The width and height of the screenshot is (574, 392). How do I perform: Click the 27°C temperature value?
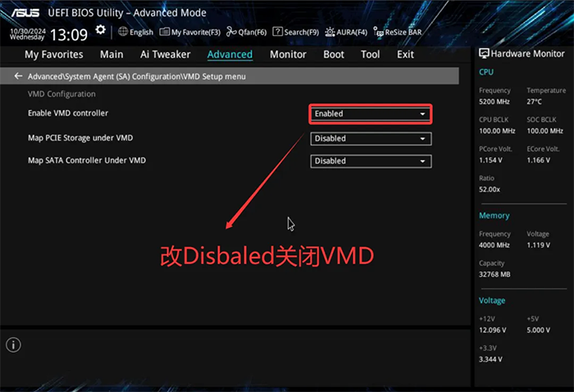534,102
